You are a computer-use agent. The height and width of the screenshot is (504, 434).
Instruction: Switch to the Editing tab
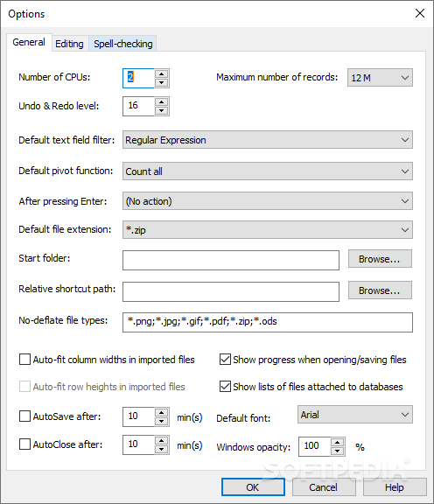pyautogui.click(x=69, y=44)
